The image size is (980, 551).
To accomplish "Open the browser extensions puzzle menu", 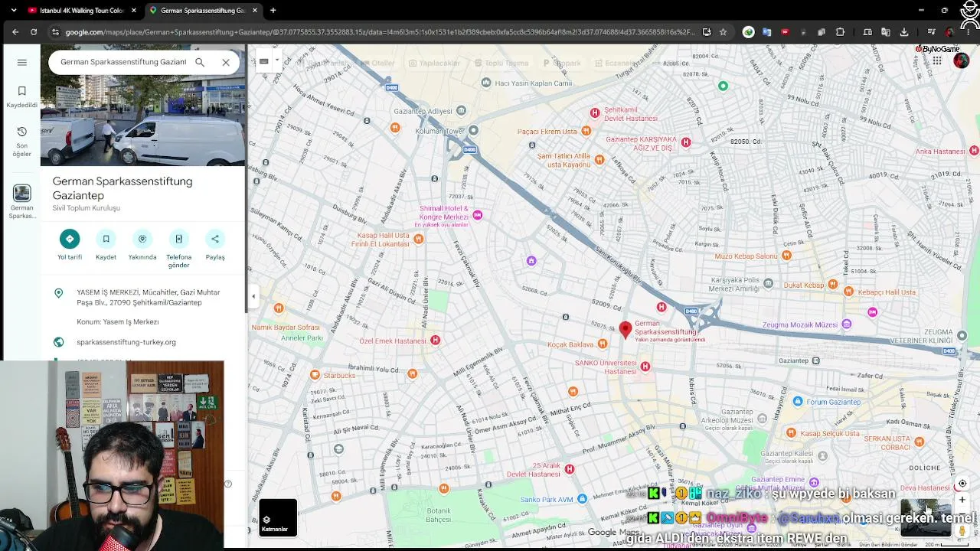I will pyautogui.click(x=841, y=32).
